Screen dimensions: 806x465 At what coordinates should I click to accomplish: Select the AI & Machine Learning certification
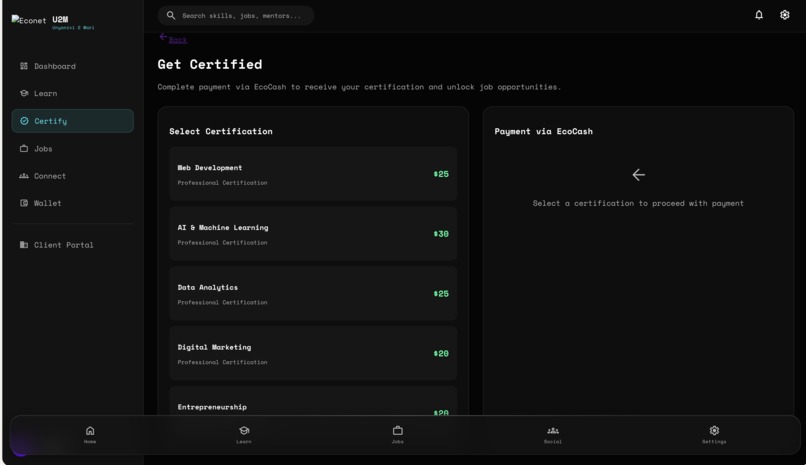(x=313, y=234)
